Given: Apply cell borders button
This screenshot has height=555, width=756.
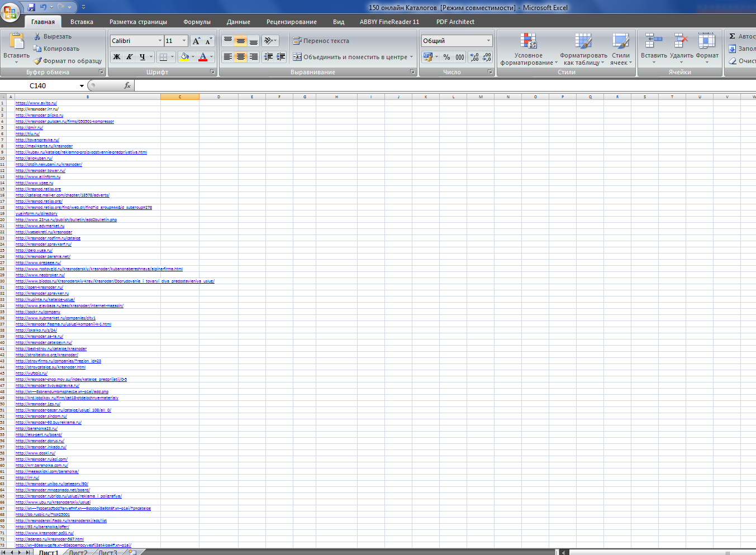Looking at the screenshot, I should point(163,57).
